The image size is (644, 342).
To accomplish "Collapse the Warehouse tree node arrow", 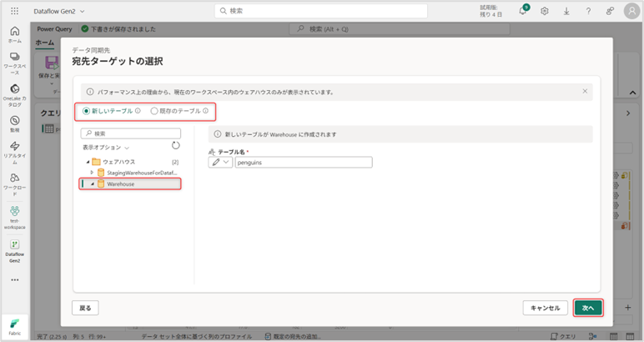I will 93,184.
